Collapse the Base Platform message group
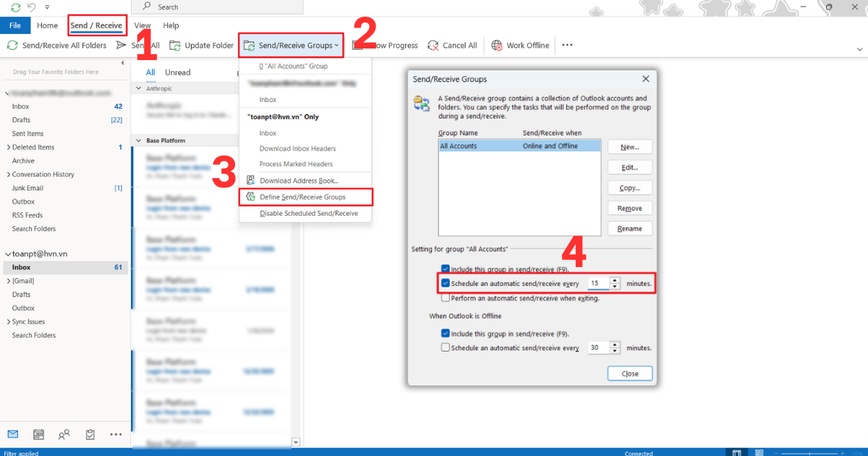 [x=139, y=140]
